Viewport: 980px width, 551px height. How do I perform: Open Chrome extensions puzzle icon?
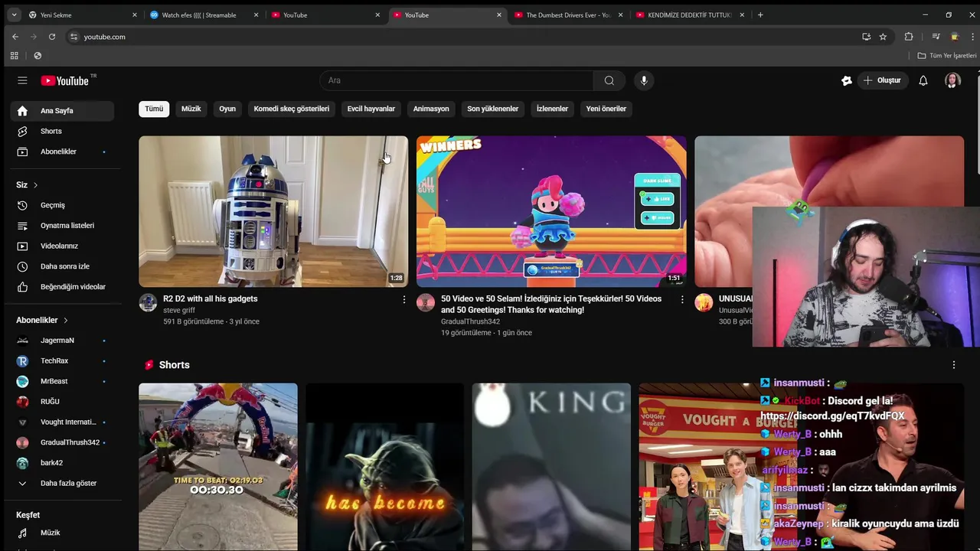909,37
